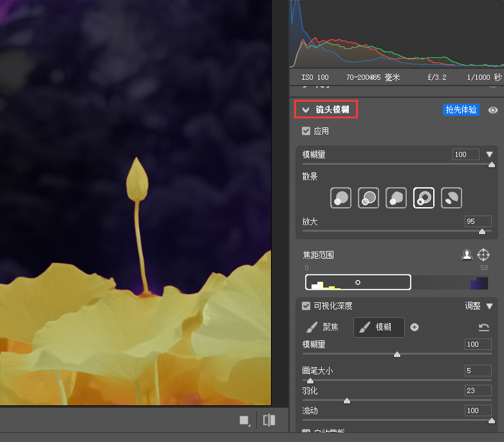The image size is (504, 442).
Task: Click the 羽化 slider handle
Action: point(347,401)
